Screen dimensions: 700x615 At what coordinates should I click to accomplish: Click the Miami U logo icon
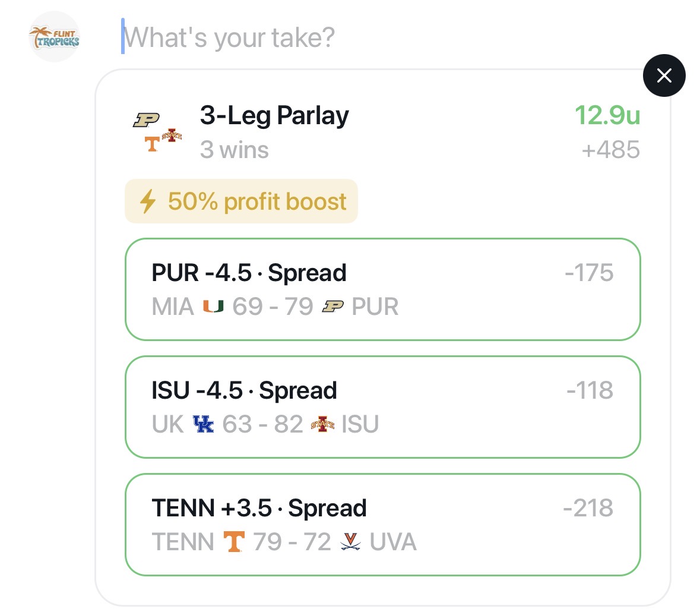(213, 307)
